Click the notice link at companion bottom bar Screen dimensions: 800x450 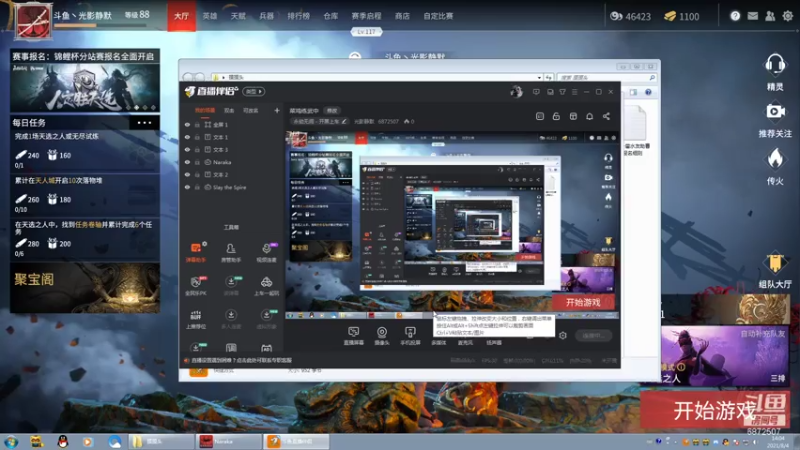(x=241, y=360)
